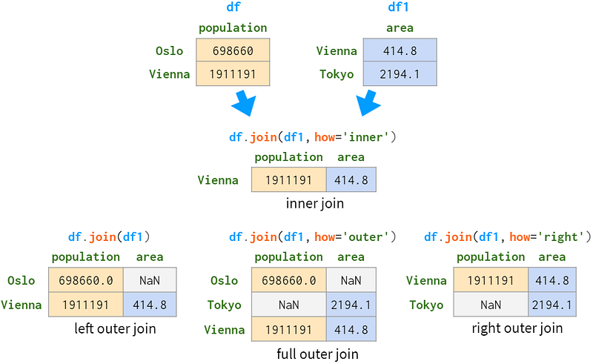Select 414.8 cell in left outer join table
Image resolution: width=593 pixels, height=364 pixels.
click(x=150, y=305)
